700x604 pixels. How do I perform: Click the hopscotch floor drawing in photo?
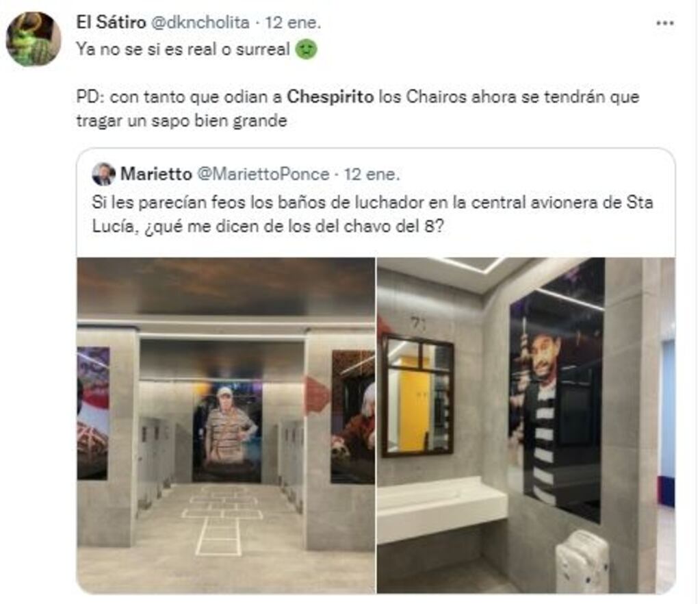click(221, 519)
